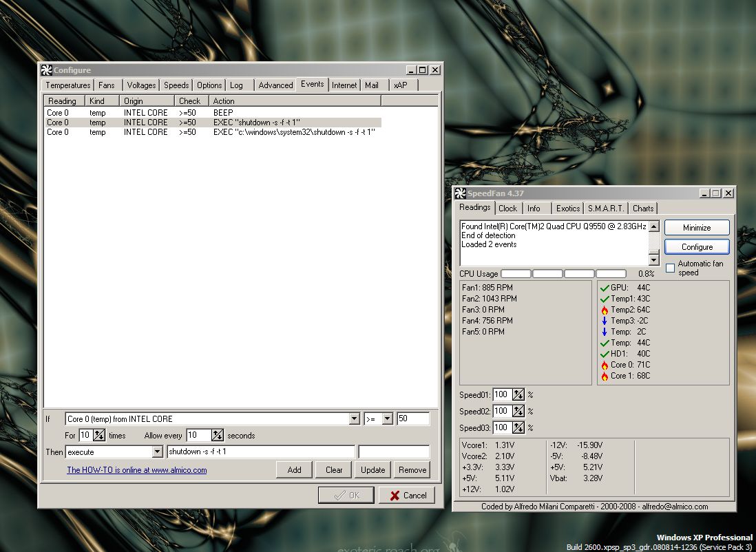Viewport: 756px width, 552px height.
Task: Click the Add event button
Action: coord(294,470)
